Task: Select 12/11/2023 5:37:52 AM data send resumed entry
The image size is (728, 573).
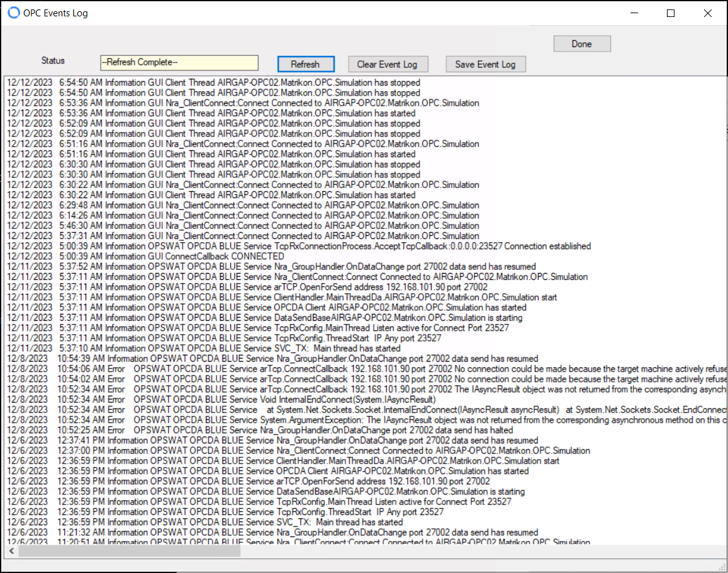Action: click(272, 266)
